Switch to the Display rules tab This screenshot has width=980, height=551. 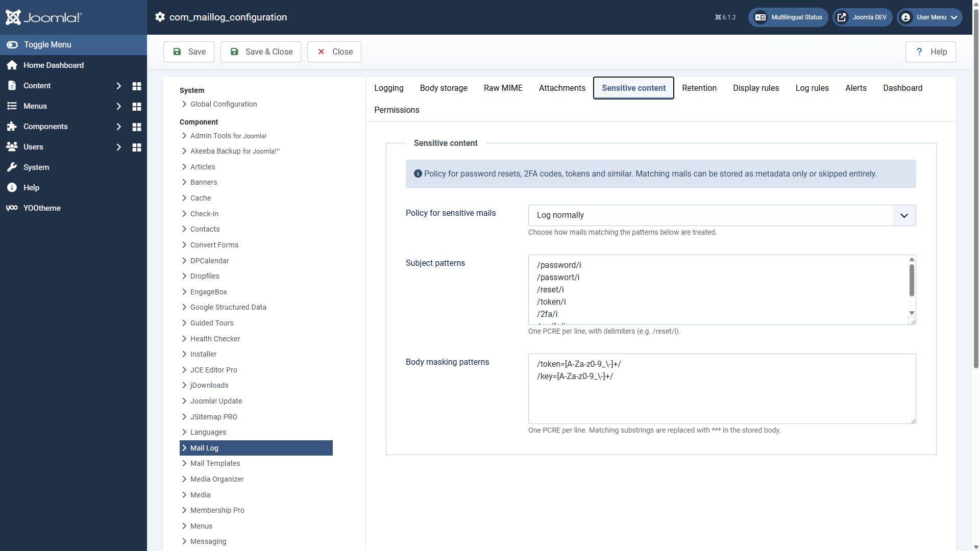coord(756,88)
